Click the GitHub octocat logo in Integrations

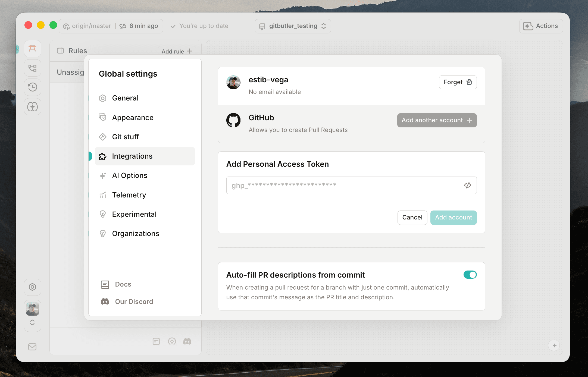tap(233, 120)
